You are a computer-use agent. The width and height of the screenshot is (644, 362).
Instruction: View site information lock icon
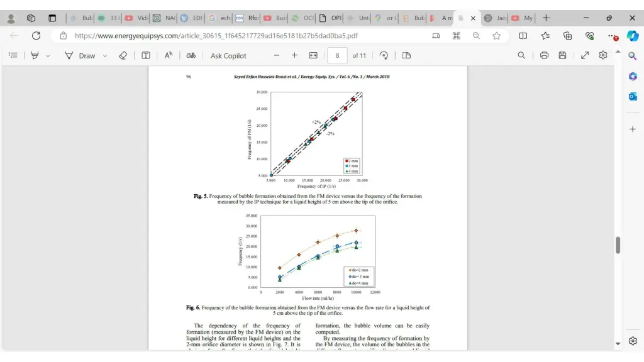tap(64, 36)
